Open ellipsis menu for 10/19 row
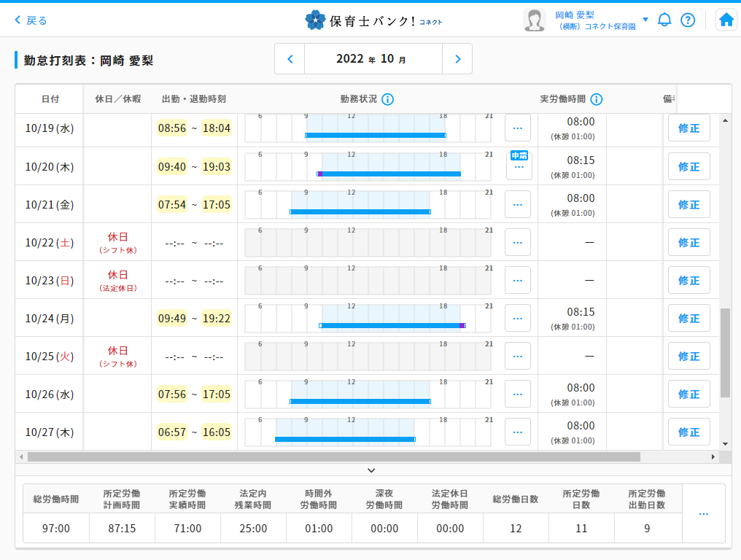 click(518, 128)
